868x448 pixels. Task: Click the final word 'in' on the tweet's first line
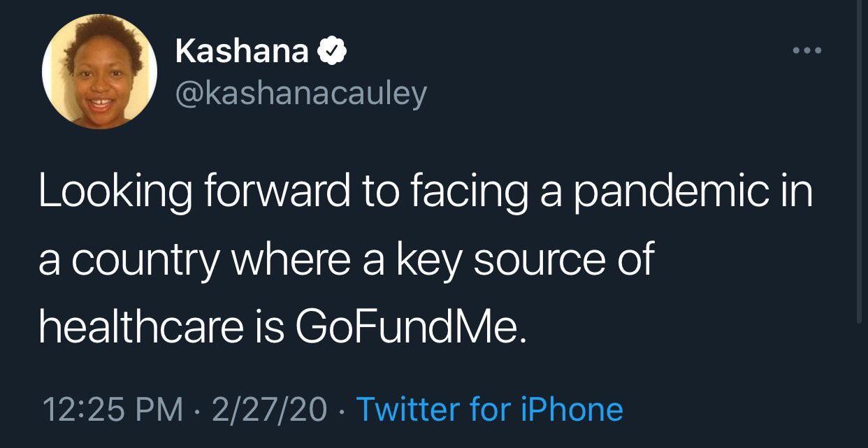pos(800,192)
